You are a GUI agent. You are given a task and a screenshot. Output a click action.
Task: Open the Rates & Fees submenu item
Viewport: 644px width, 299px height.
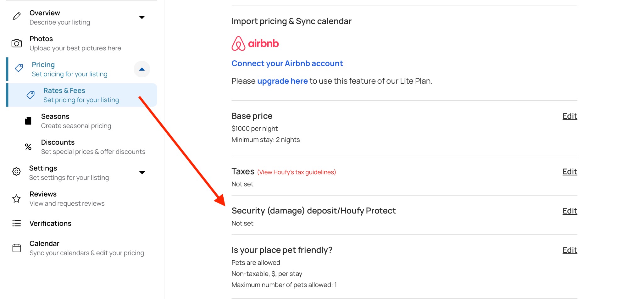click(81, 95)
